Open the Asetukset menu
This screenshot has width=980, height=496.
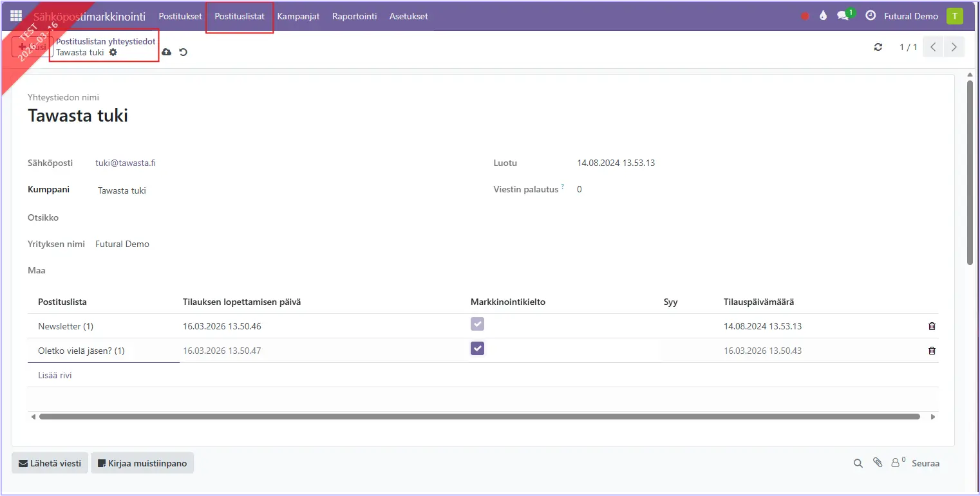pyautogui.click(x=408, y=16)
